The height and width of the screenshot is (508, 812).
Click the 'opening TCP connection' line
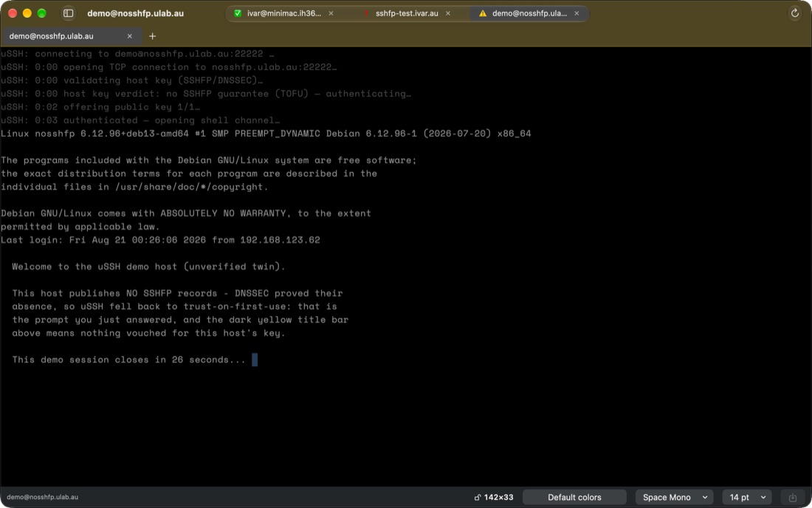[x=169, y=67]
